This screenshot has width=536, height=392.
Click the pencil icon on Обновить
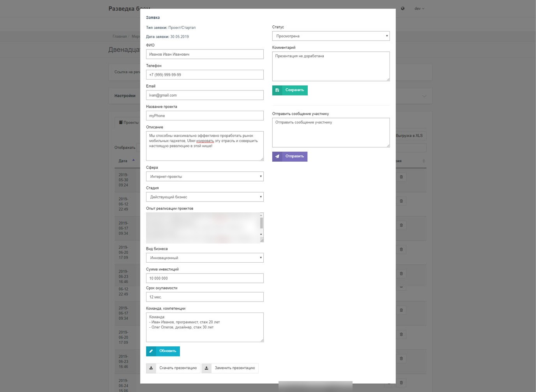coord(151,351)
